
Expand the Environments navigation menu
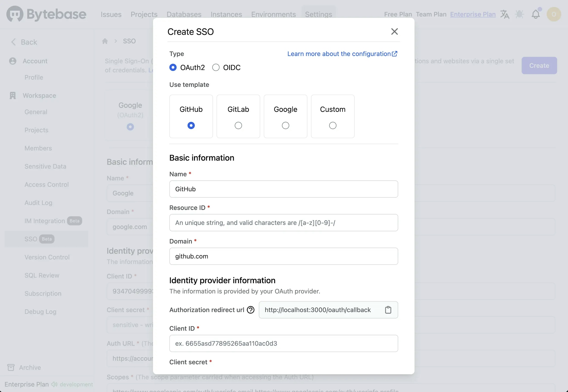tap(274, 14)
